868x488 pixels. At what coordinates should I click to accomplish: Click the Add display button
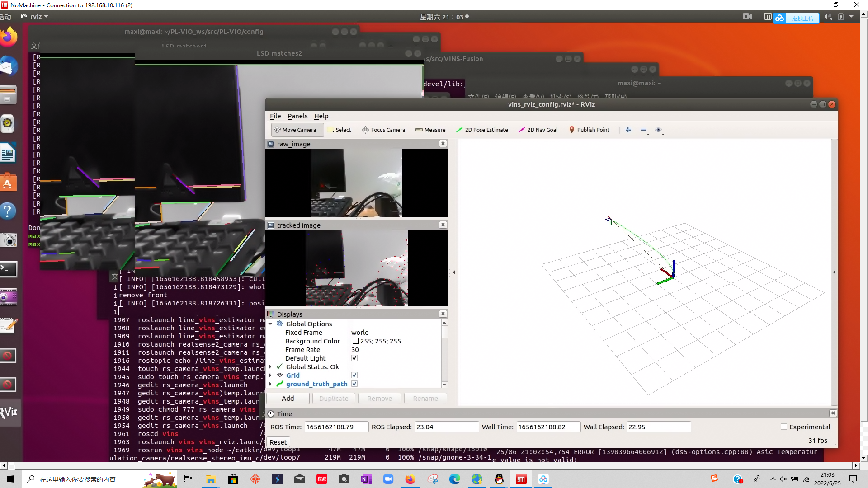click(x=288, y=399)
